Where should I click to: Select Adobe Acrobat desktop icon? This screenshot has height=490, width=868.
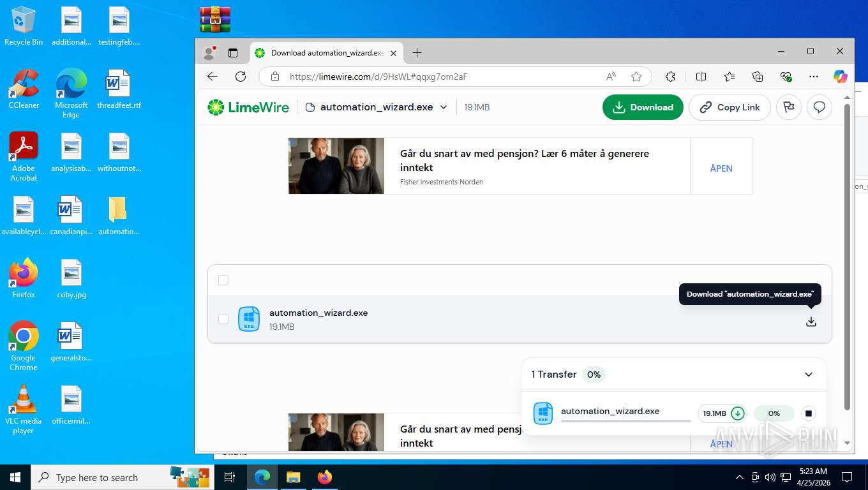pos(24,157)
